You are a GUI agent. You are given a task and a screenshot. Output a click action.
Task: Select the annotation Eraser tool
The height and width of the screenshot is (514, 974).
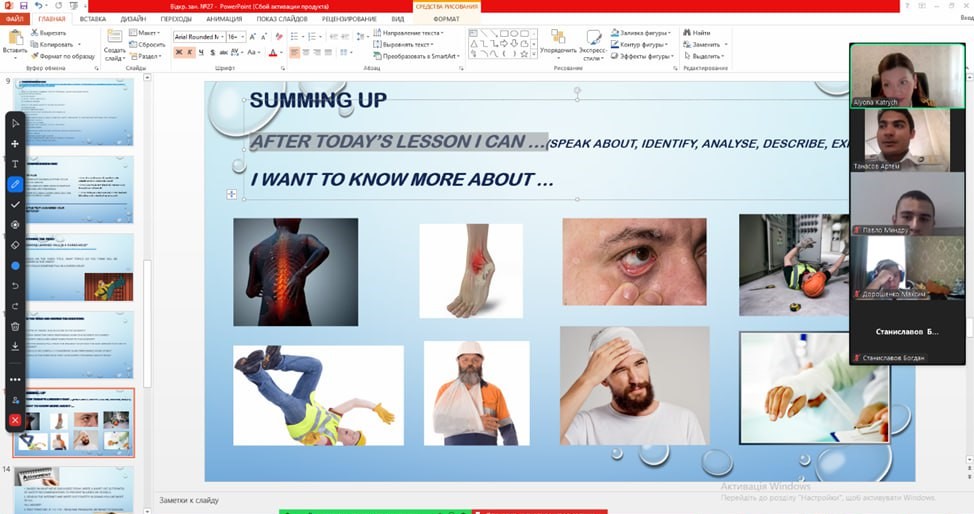click(x=16, y=245)
